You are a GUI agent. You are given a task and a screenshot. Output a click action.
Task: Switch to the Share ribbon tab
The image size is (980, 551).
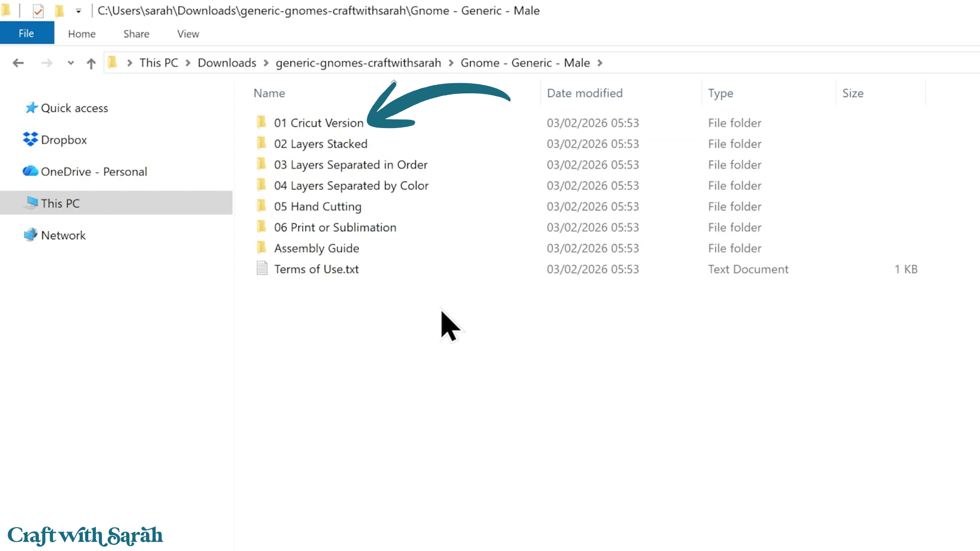pos(136,34)
